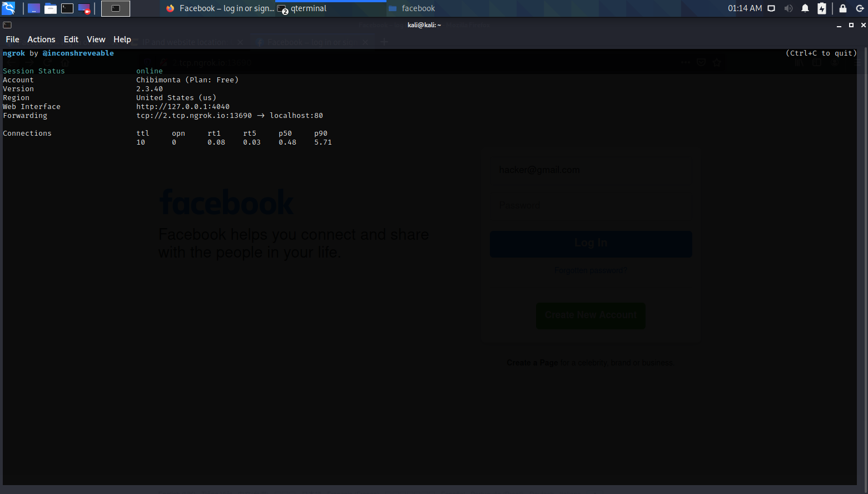This screenshot has height=494, width=868.
Task: Click the 'http://127.0.0.1:4040' web interface URL
Action: (x=183, y=107)
